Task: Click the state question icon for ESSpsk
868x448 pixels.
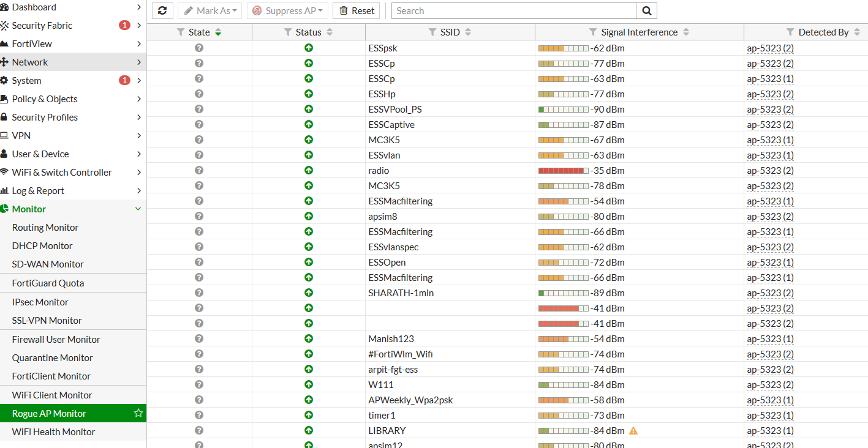Action: click(x=199, y=48)
